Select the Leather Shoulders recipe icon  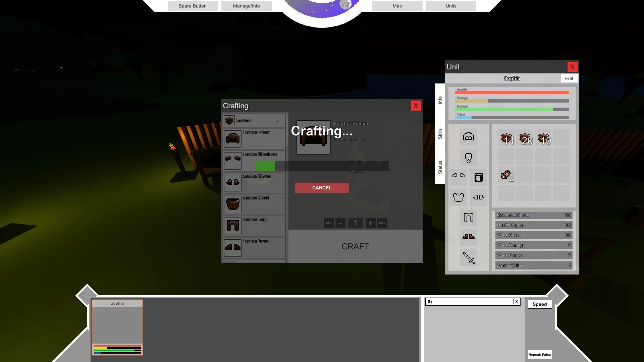(232, 161)
